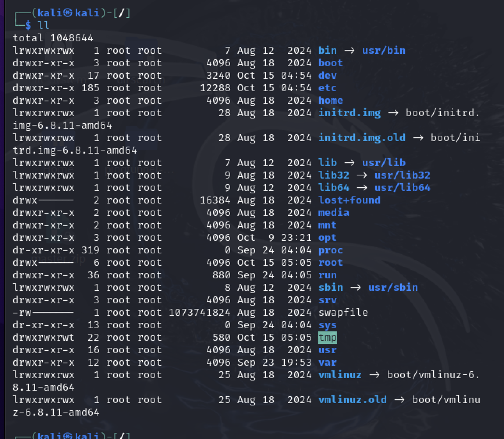The height and width of the screenshot is (439, 504).
Task: Click the lib32 symlink name
Action: coord(334,175)
